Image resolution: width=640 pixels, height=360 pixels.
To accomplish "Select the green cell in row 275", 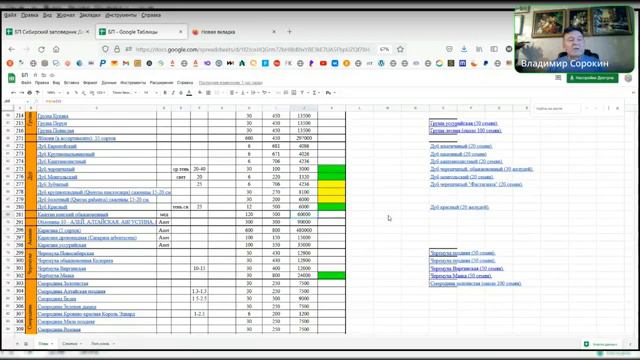I will point(331,169).
